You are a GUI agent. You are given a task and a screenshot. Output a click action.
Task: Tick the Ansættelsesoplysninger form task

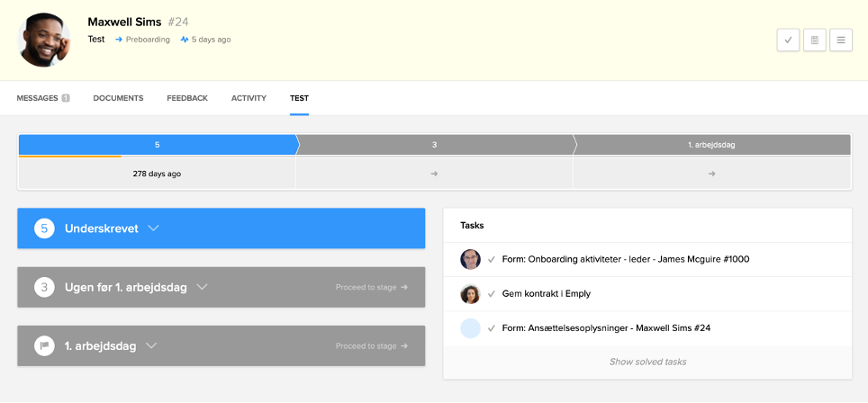[492, 328]
